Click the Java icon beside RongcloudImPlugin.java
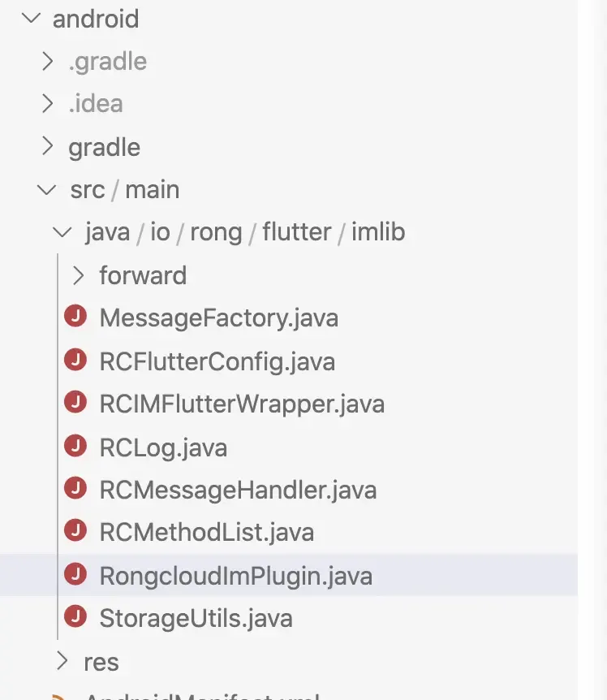607x700 pixels. pos(75,575)
